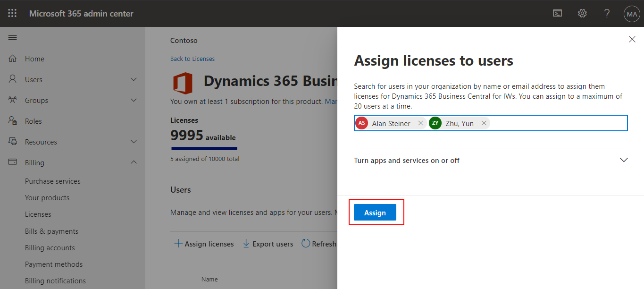Click the blue Assign button
Viewport: 644px width, 289px height.
tap(375, 212)
